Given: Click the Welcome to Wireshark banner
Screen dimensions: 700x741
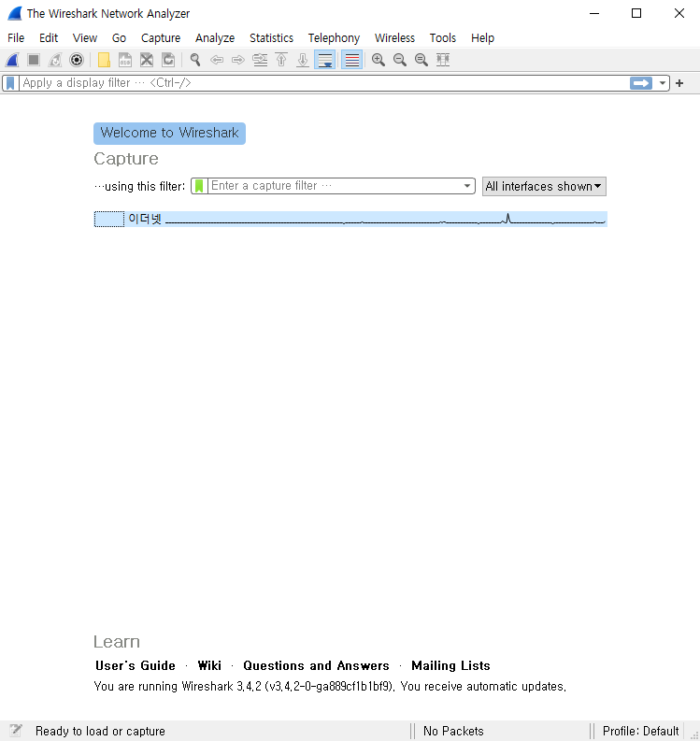Looking at the screenshot, I should pyautogui.click(x=169, y=134).
